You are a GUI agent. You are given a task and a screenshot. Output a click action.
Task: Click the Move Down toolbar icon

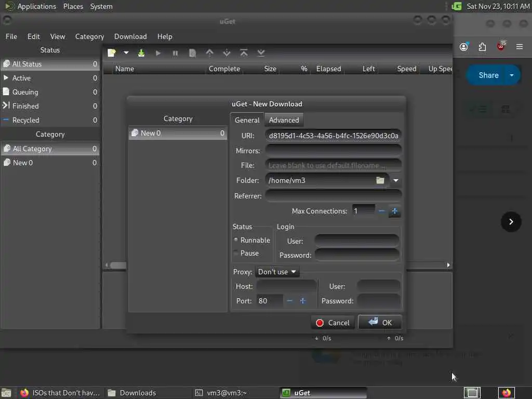[x=227, y=53]
